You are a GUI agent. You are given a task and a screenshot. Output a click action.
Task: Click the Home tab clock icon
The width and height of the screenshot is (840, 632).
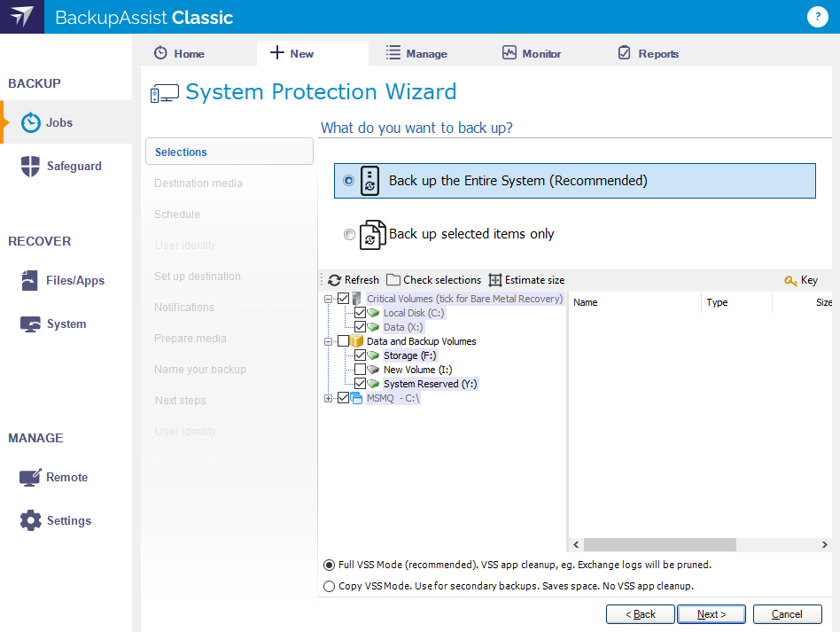click(x=160, y=53)
